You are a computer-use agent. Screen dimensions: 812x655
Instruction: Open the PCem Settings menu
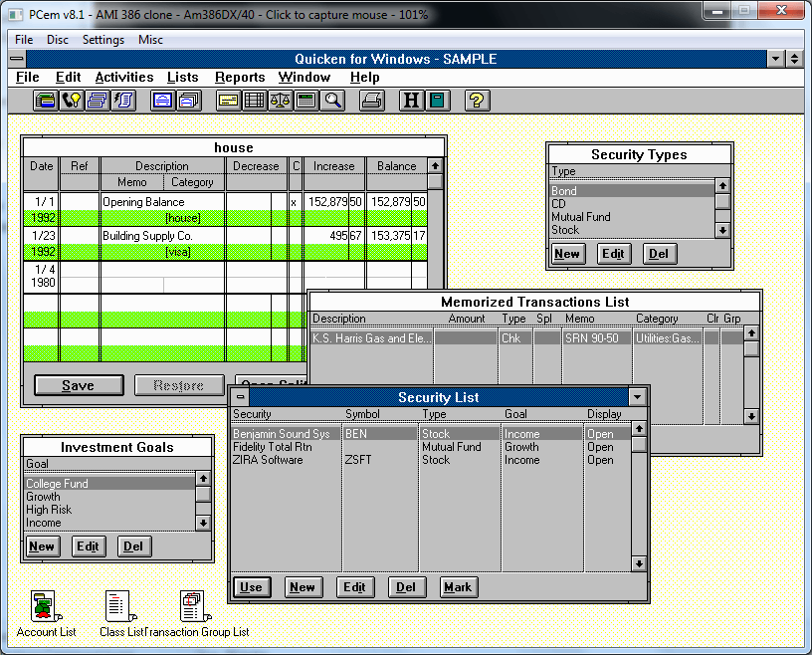click(x=103, y=40)
